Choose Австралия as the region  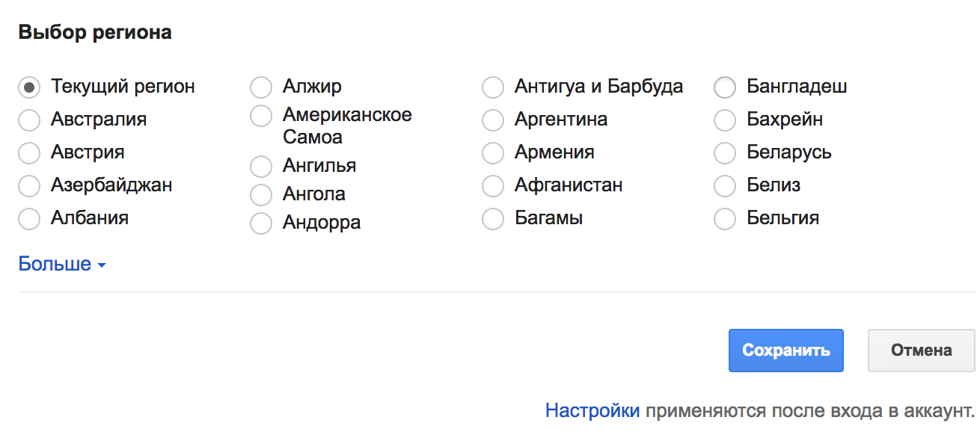coord(29,120)
